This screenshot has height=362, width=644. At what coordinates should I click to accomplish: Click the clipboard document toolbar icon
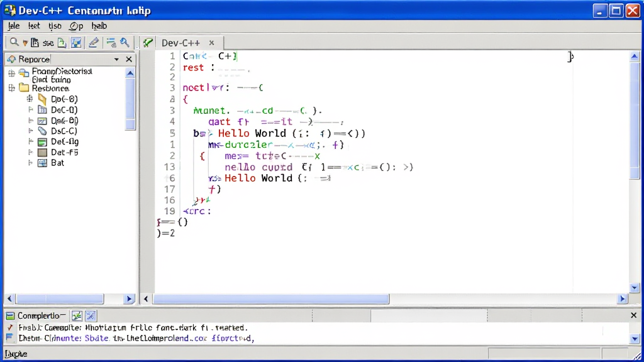(35, 42)
